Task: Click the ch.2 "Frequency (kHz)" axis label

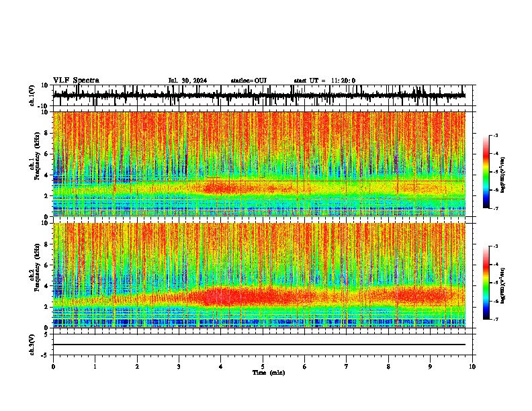Action: 36,267
